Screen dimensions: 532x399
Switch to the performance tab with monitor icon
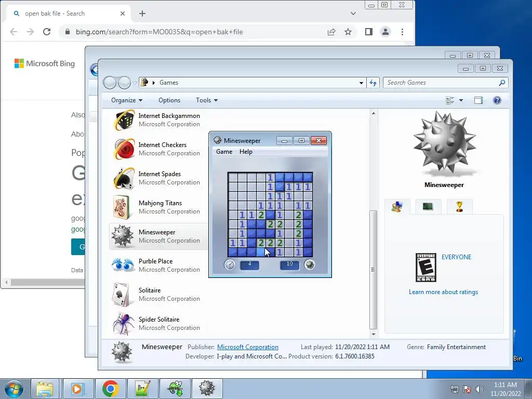click(428, 206)
